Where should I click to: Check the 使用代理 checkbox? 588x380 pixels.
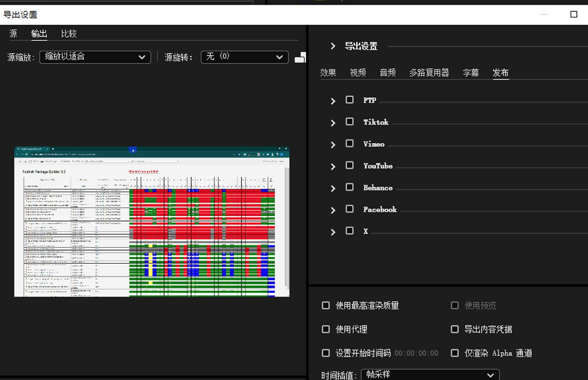[326, 329]
